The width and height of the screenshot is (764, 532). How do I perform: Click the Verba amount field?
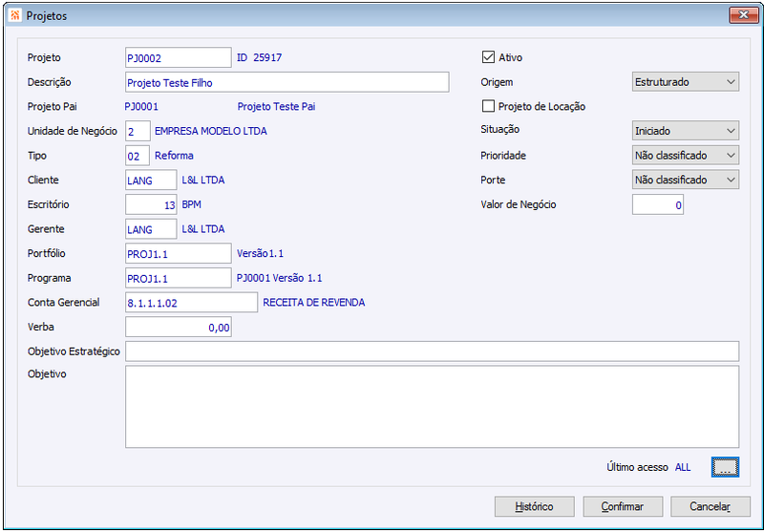pyautogui.click(x=179, y=327)
